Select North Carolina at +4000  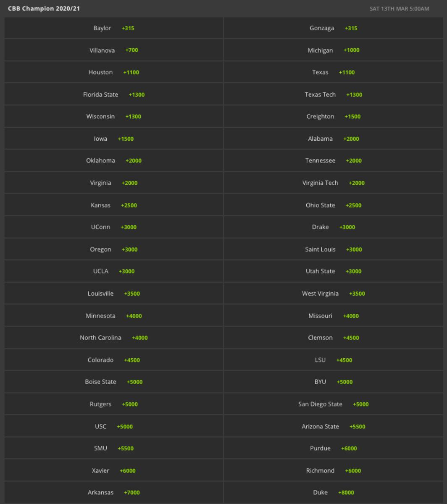(x=113, y=337)
